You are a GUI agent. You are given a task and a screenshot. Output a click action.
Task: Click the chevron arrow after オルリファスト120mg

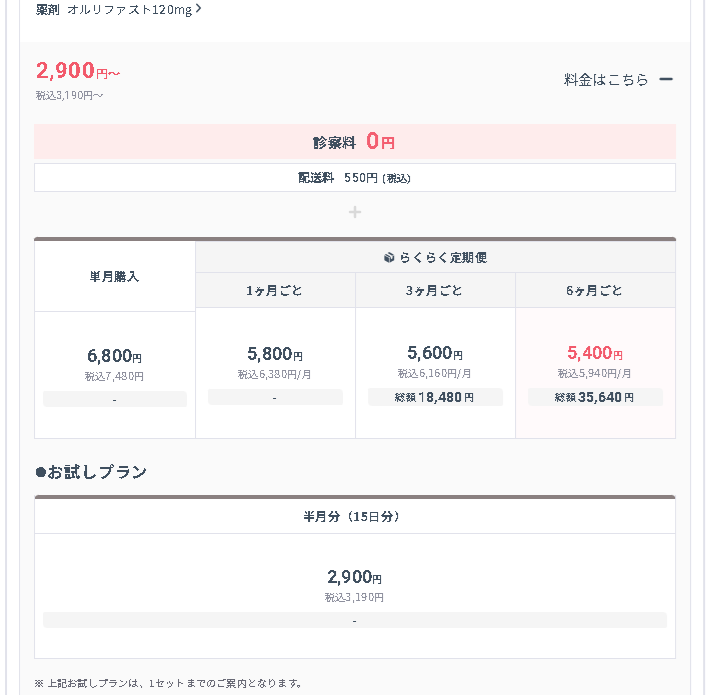click(x=198, y=9)
